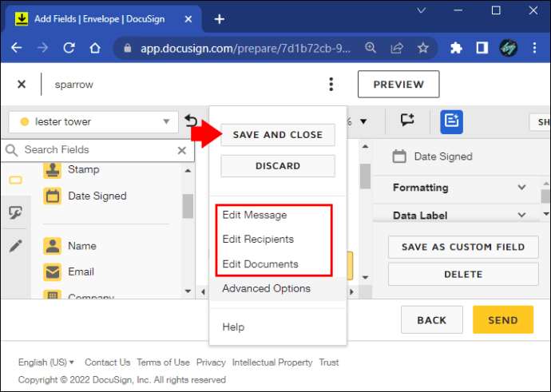Click the browser back arrow
This screenshot has width=551, height=392.
click(x=17, y=47)
